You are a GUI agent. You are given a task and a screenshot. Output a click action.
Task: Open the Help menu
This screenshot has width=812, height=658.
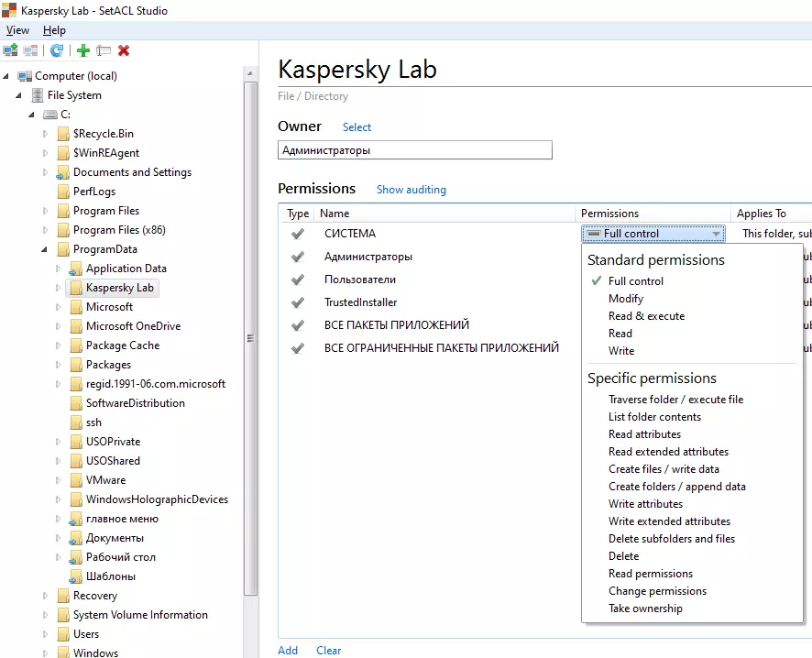54,30
